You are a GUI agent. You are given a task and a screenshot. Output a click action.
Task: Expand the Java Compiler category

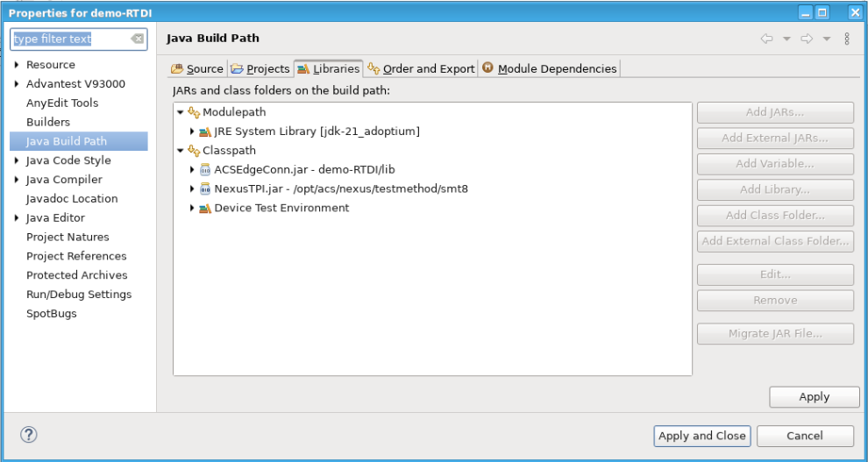click(x=17, y=180)
